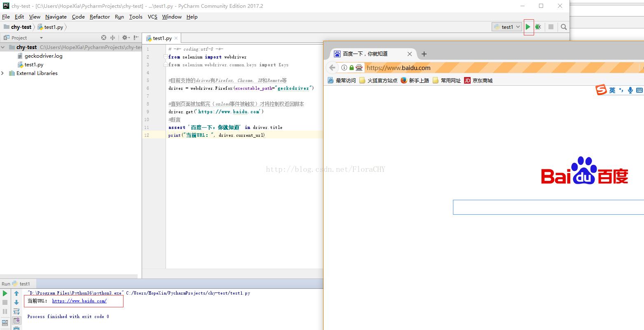Screen dimensions: 644x330
Task: Click the Sogou input method logo
Action: [x=602, y=90]
